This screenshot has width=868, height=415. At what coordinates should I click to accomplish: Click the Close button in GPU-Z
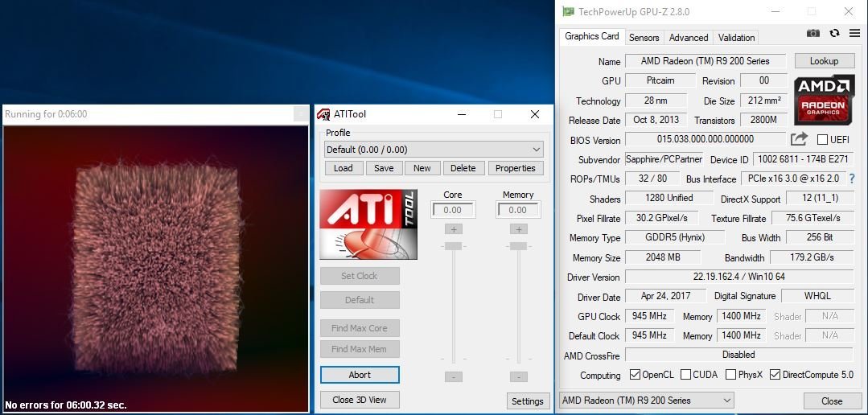832,401
